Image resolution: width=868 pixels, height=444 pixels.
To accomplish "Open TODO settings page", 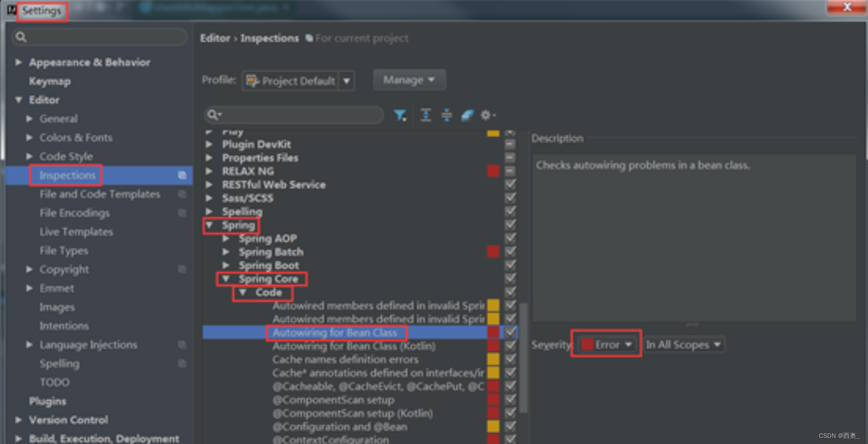I will [55, 382].
